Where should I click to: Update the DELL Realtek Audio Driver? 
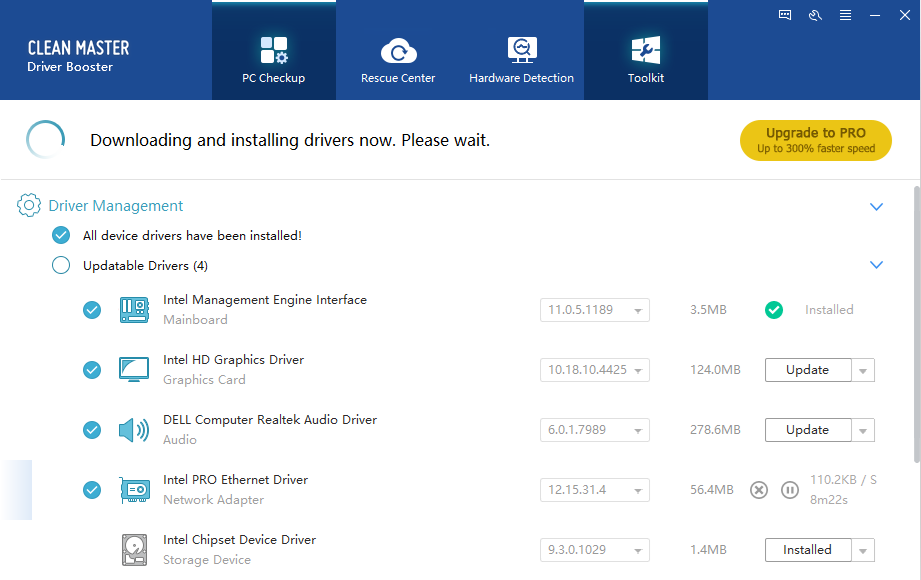coord(808,430)
